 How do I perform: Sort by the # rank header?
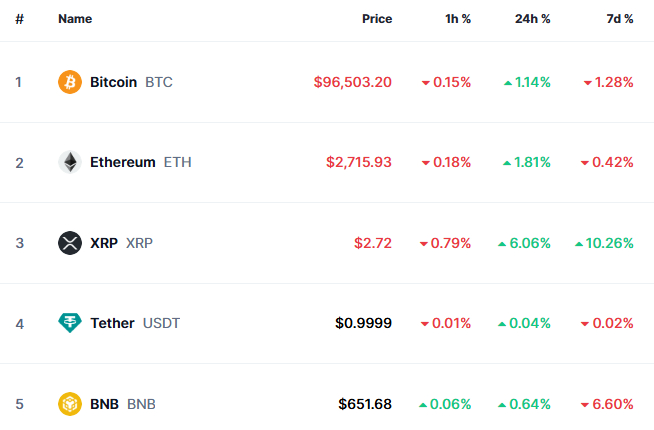click(x=19, y=19)
